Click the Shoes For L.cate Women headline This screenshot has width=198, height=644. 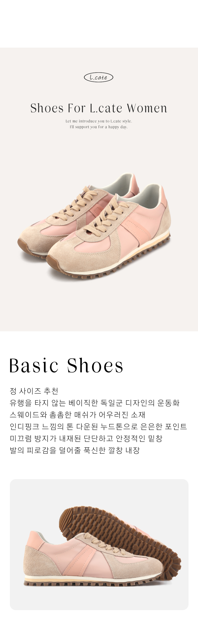coord(99,108)
